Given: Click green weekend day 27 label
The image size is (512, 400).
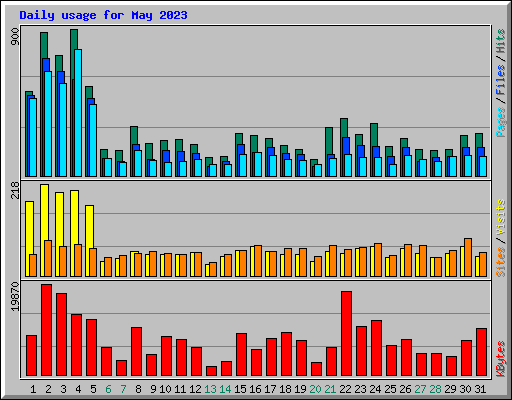Looking at the screenshot, I should pyautogui.click(x=420, y=389).
